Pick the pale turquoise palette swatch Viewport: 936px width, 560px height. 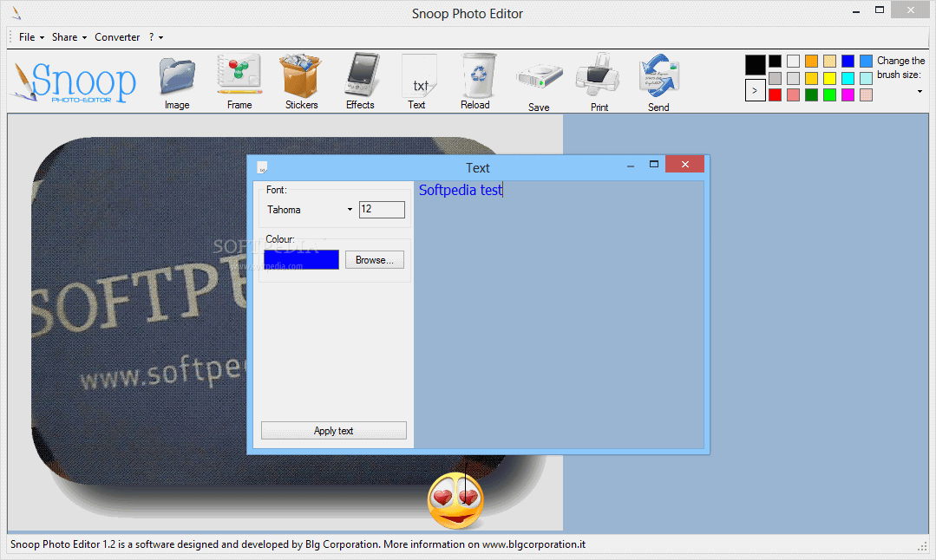tap(866, 78)
